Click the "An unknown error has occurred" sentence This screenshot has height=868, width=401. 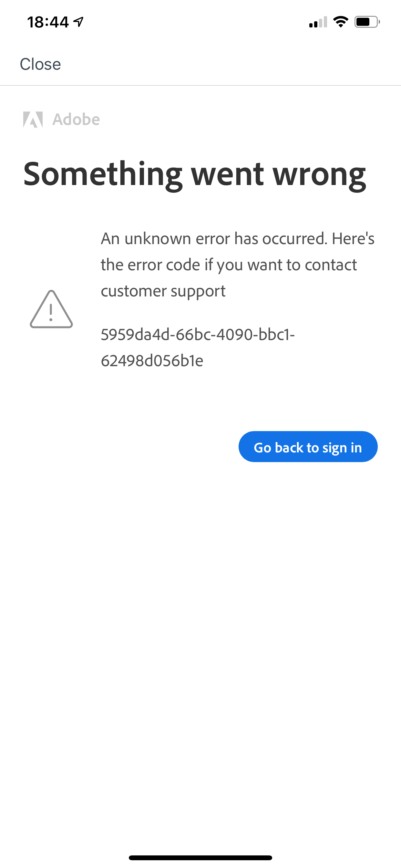pos(214,239)
